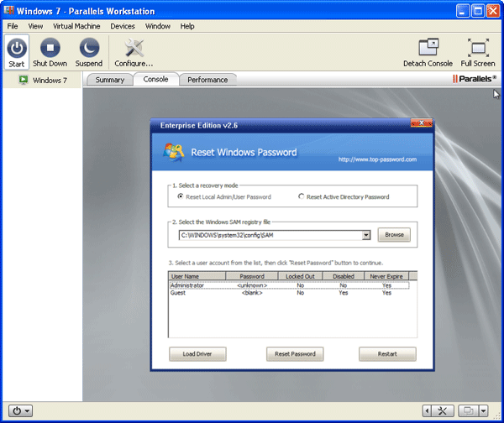Image resolution: width=504 pixels, height=423 pixels.
Task: Expand the SAM registry file dropdown
Action: pos(366,236)
